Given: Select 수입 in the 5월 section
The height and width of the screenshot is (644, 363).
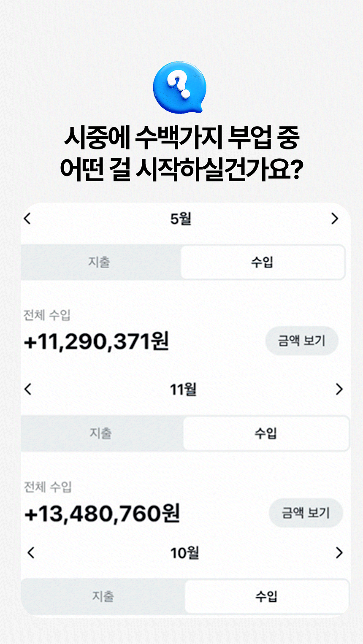Looking at the screenshot, I should coord(263,262).
